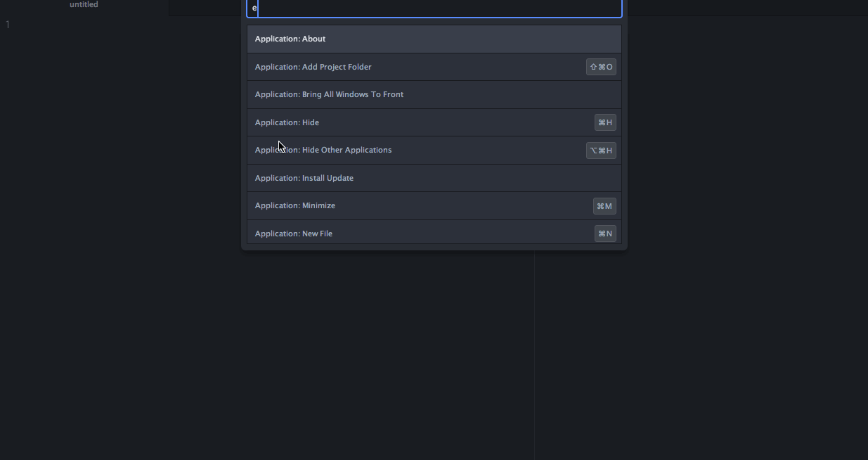Click line number 1 in the gutter
Screen dimensions: 868x460
(x=8, y=25)
